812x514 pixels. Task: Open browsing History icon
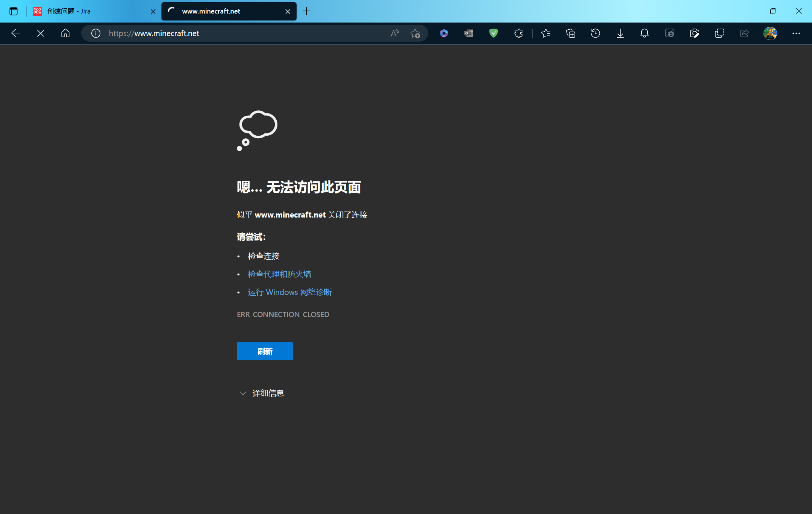tap(595, 33)
